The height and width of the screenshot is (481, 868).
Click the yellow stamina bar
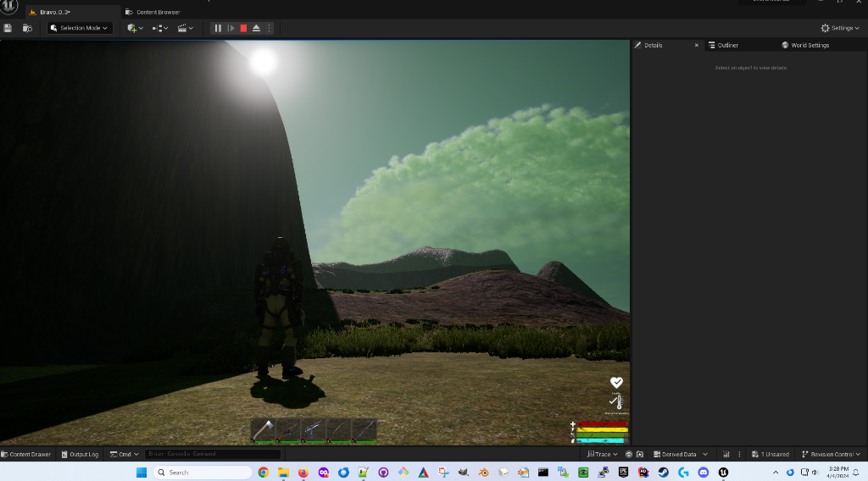[602, 429]
